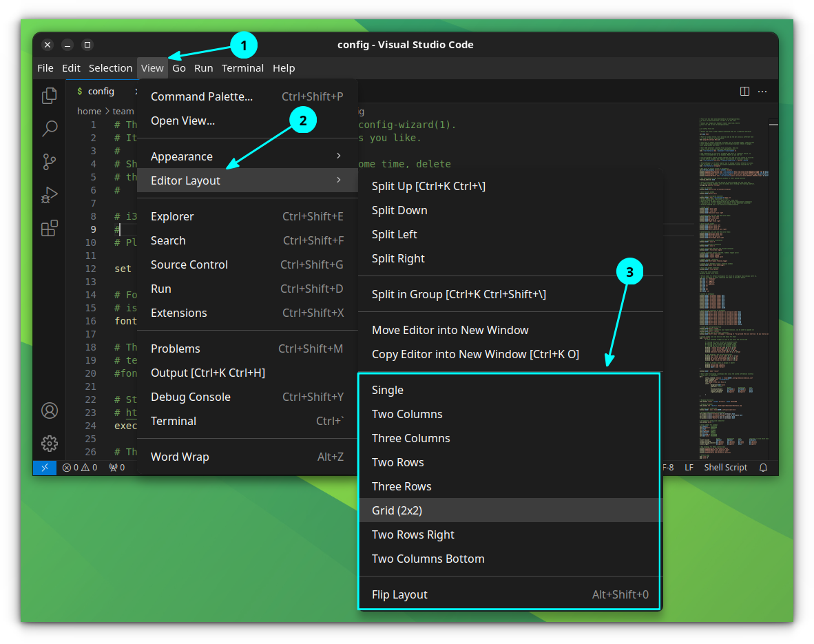Click the remote connection indicator bottom left
Screen dimensions: 814x644
[44, 468]
